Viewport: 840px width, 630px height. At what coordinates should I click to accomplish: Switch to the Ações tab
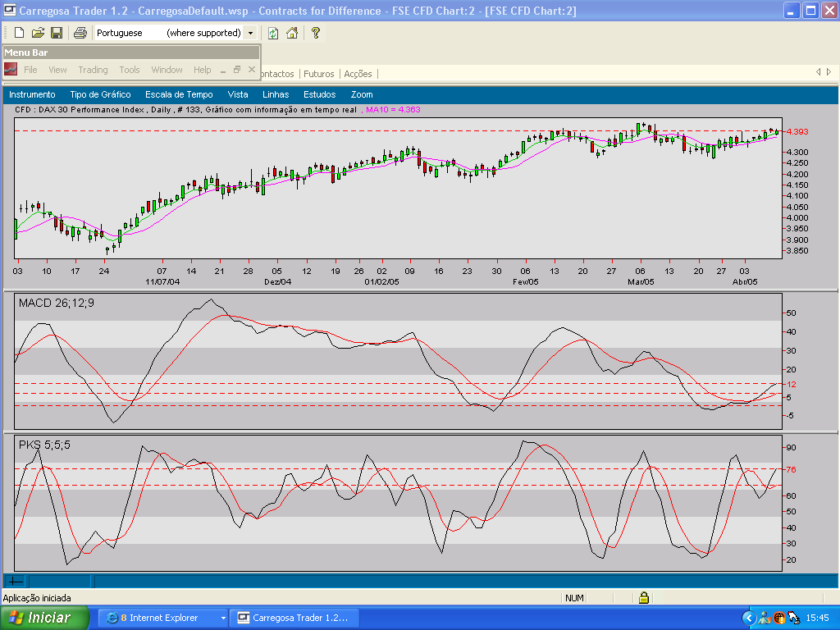[358, 74]
